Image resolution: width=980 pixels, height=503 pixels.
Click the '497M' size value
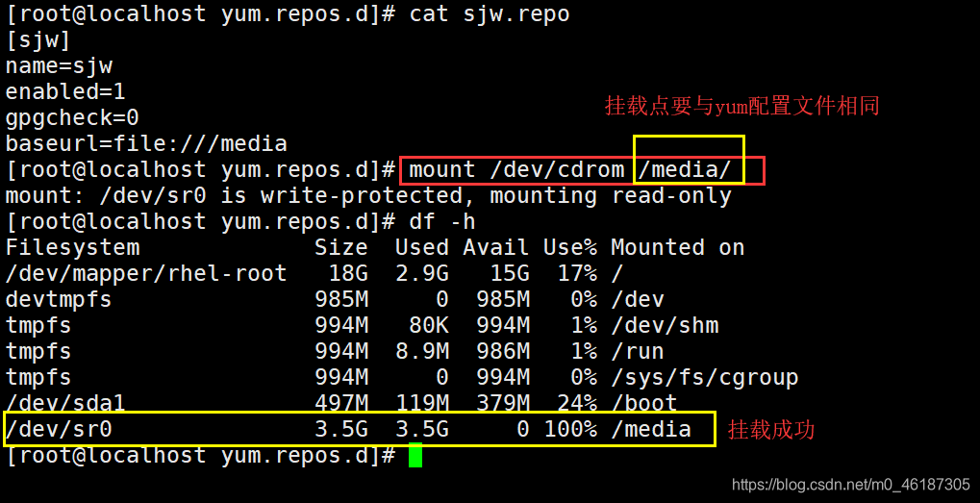[x=340, y=404]
